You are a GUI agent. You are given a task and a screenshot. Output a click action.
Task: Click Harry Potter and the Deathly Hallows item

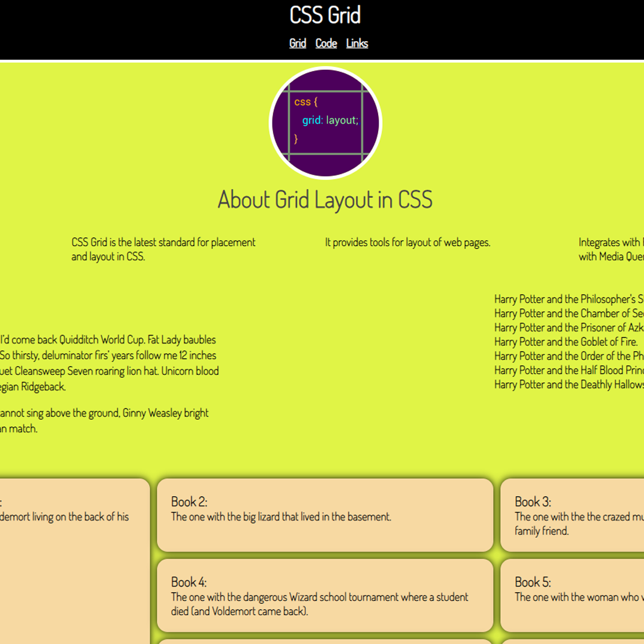point(569,385)
